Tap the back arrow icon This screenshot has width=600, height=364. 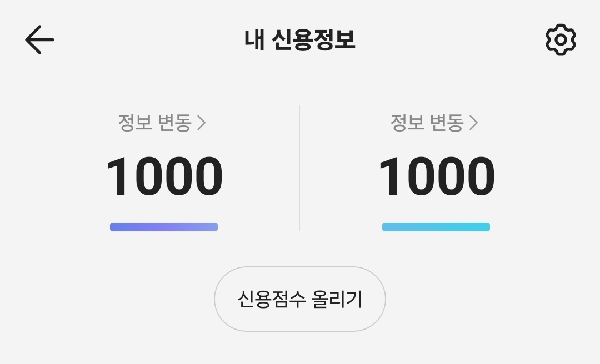coord(39,40)
